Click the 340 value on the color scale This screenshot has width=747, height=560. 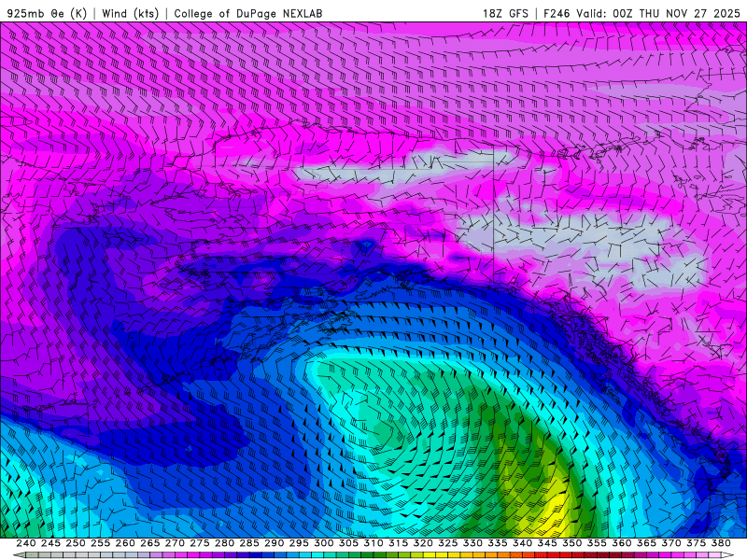pyautogui.click(x=522, y=543)
